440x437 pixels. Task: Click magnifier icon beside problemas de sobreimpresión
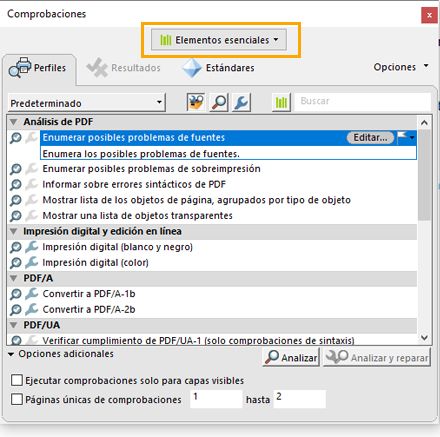pyautogui.click(x=16, y=169)
